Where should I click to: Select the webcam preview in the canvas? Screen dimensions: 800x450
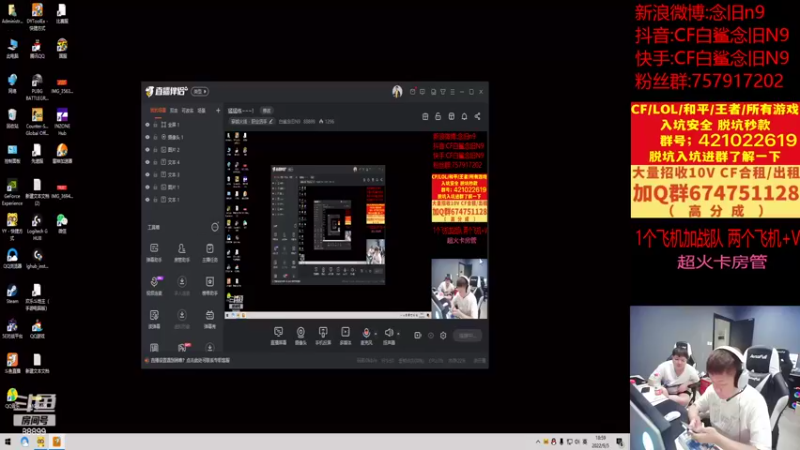coord(459,289)
